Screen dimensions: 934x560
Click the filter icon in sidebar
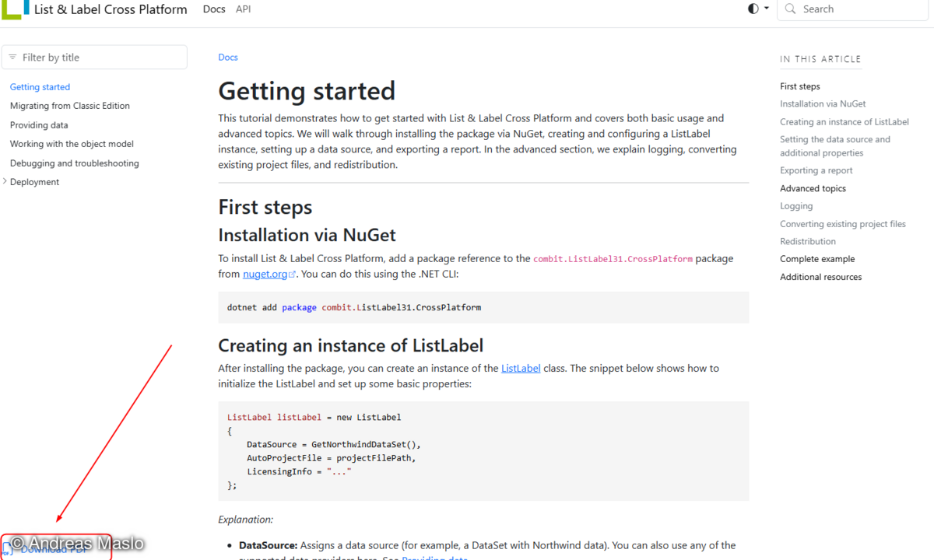click(12, 58)
